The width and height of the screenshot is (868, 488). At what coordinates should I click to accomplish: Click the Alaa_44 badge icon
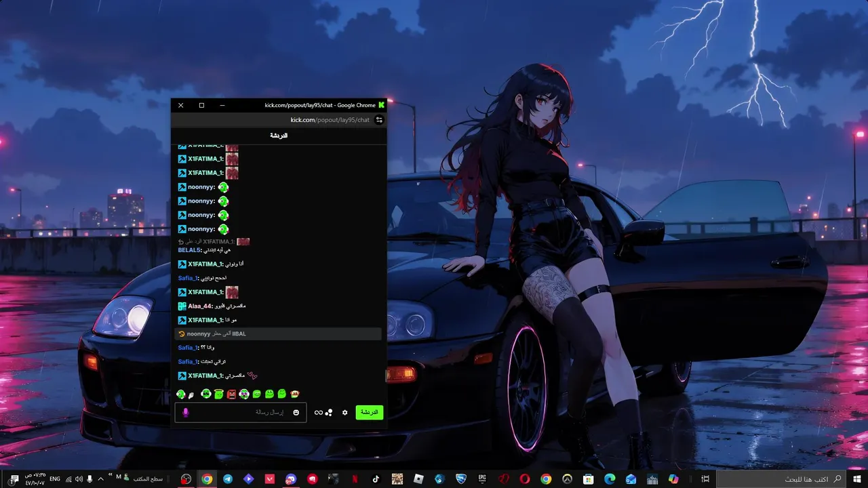click(x=182, y=306)
